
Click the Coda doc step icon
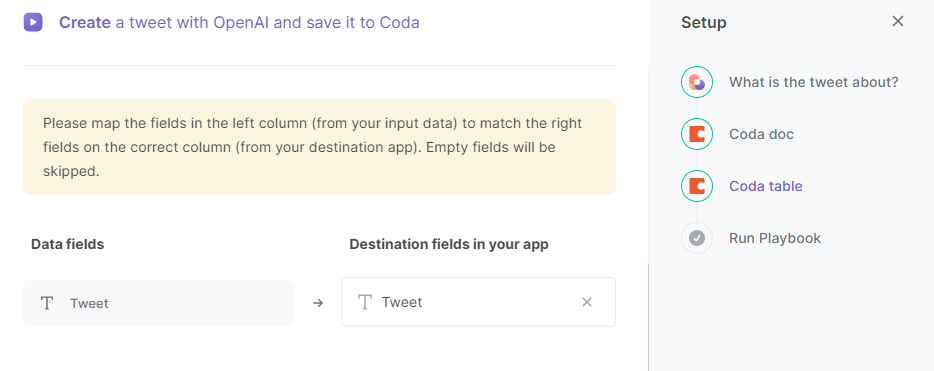697,134
